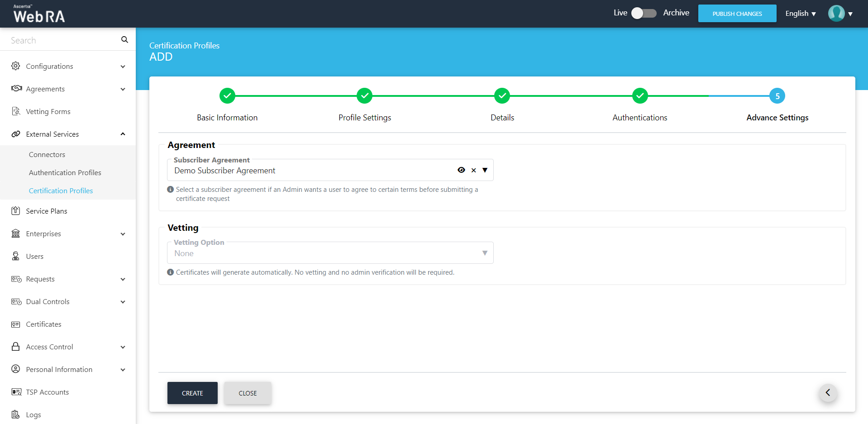Clear the selected Subscriber Agreement with X
This screenshot has width=868, height=424.
(473, 171)
